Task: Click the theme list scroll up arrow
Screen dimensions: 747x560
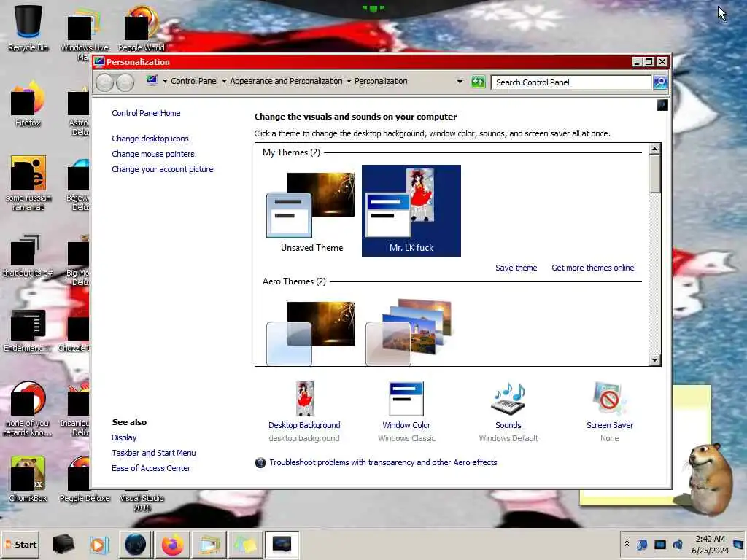Action: click(x=655, y=149)
